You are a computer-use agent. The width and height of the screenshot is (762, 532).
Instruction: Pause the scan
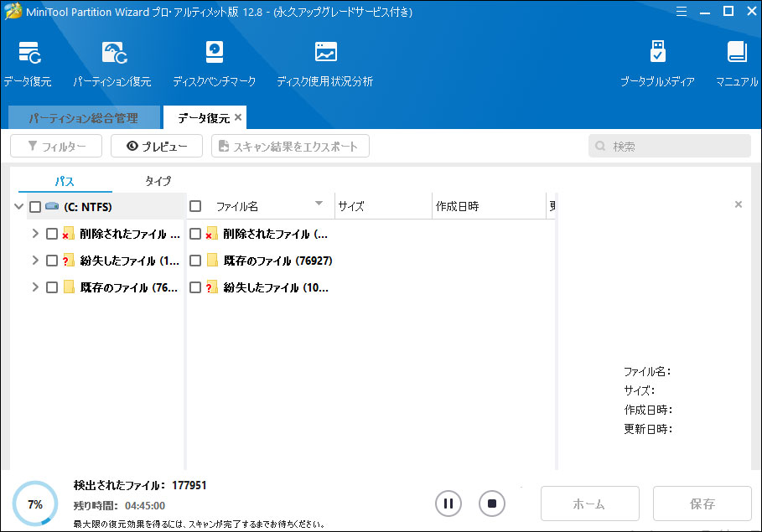(x=448, y=504)
